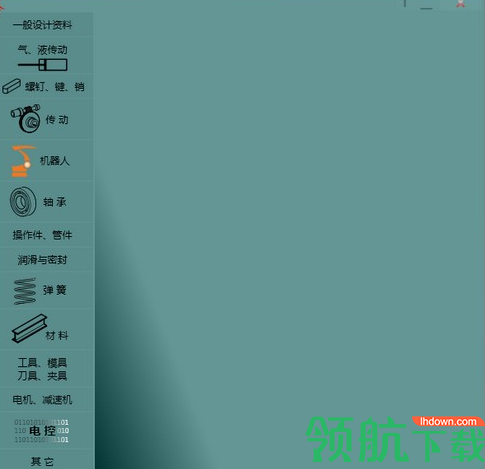
Task: Open the 电控 binary-code category
Action: pyautogui.click(x=42, y=431)
